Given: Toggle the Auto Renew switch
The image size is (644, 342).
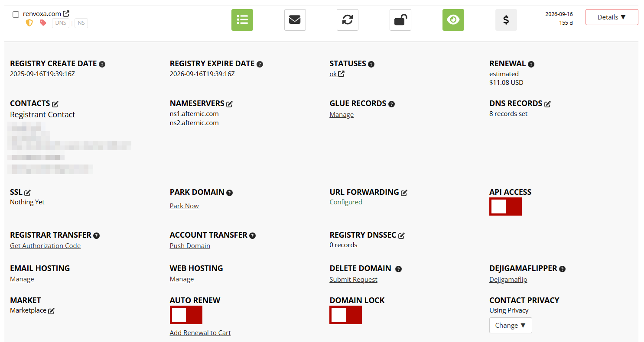Looking at the screenshot, I should pyautogui.click(x=186, y=315).
